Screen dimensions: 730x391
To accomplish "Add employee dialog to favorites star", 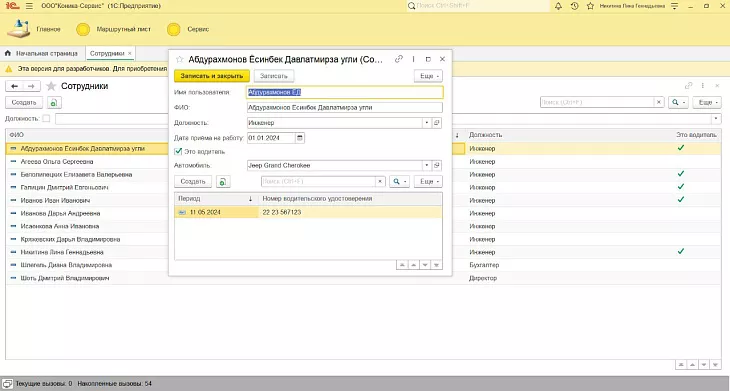I will [x=180, y=59].
